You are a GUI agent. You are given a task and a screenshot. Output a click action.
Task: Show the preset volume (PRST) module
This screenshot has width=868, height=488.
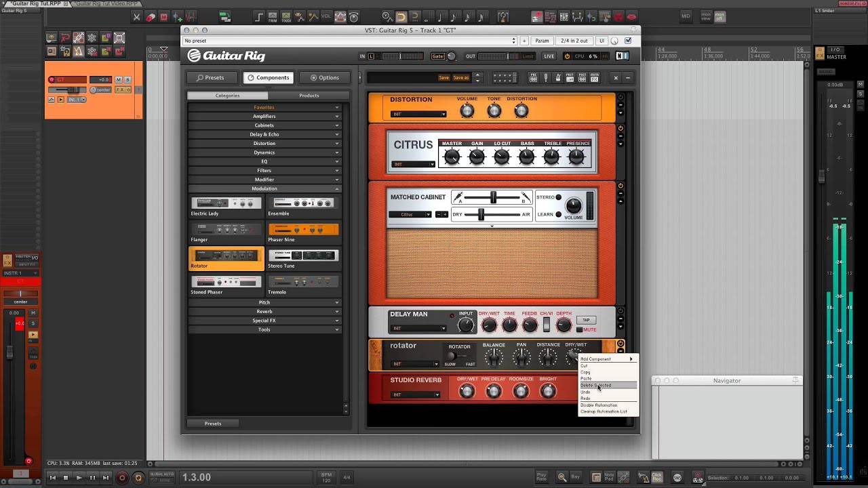(x=570, y=78)
